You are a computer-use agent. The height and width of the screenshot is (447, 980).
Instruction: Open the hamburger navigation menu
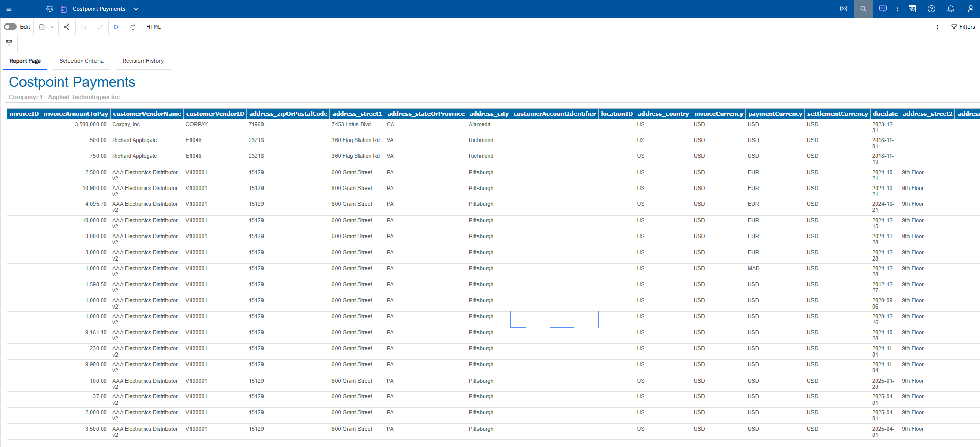(x=9, y=9)
